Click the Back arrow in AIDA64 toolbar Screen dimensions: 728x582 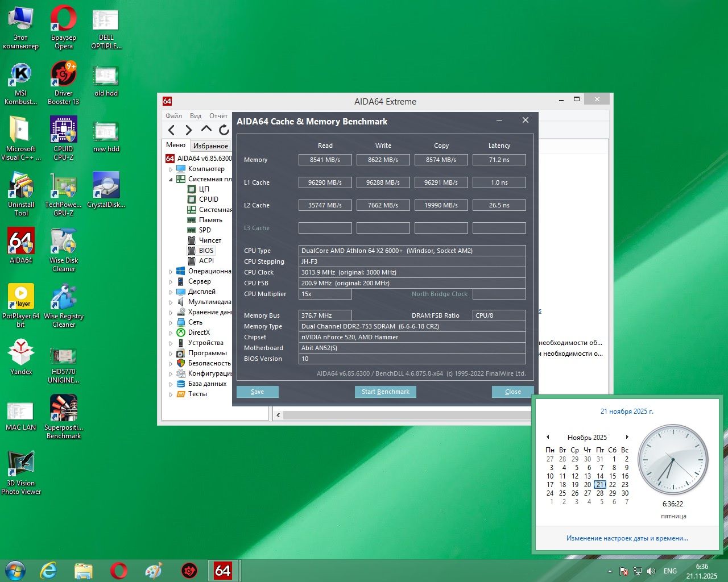(x=172, y=130)
